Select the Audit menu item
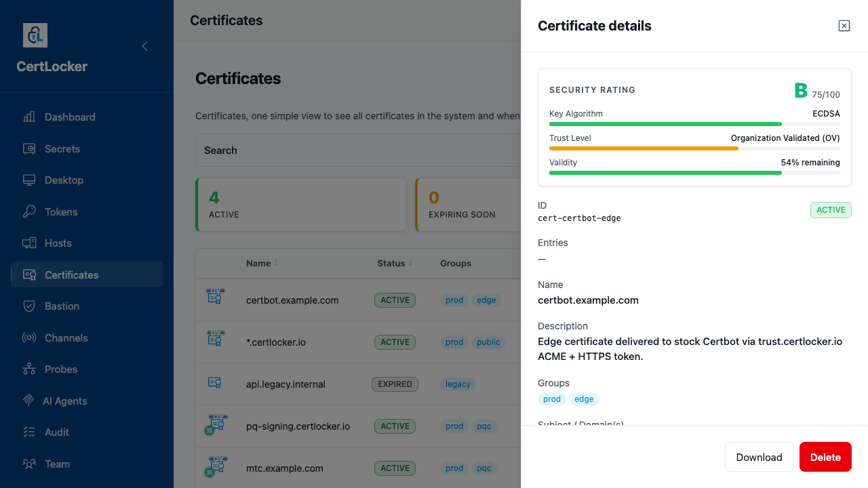 (87, 432)
